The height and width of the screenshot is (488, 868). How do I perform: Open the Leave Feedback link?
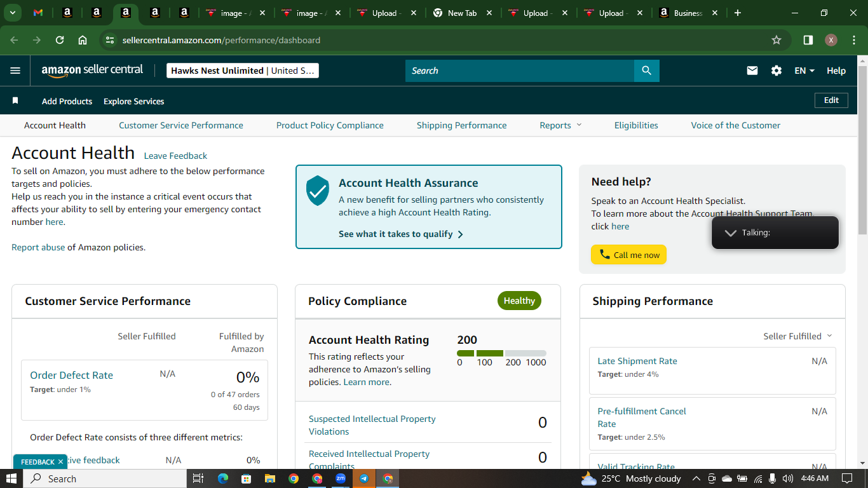click(x=175, y=156)
